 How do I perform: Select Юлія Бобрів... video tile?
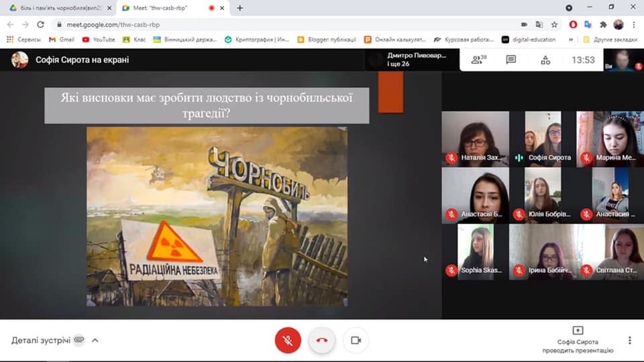543,195
